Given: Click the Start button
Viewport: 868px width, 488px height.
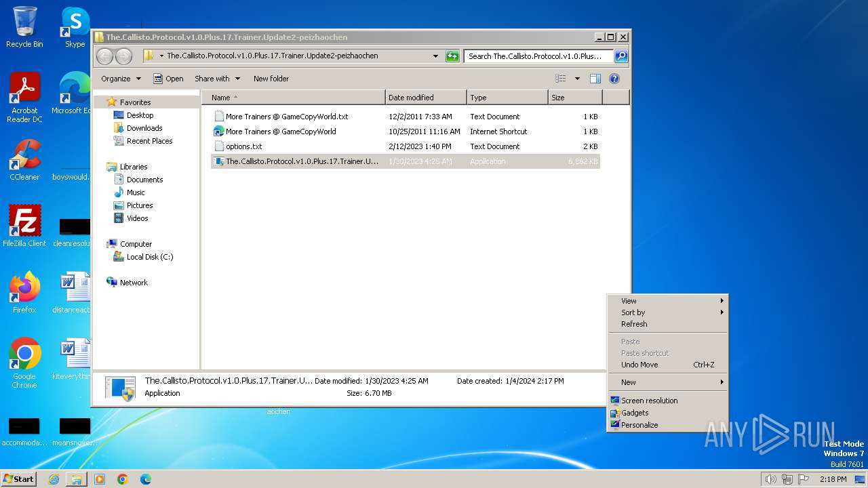Looking at the screenshot, I should [19, 479].
